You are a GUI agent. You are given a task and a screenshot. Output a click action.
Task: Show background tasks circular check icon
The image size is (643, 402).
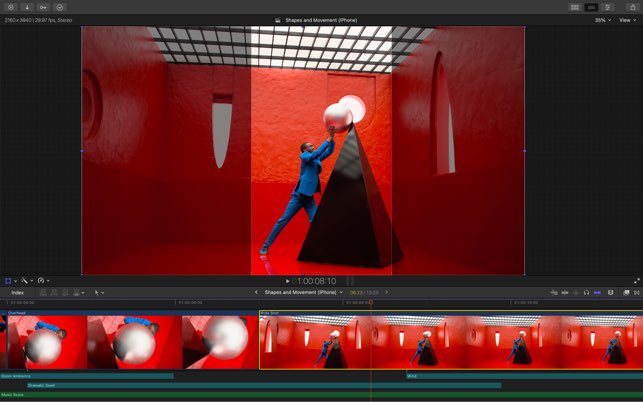click(x=59, y=7)
